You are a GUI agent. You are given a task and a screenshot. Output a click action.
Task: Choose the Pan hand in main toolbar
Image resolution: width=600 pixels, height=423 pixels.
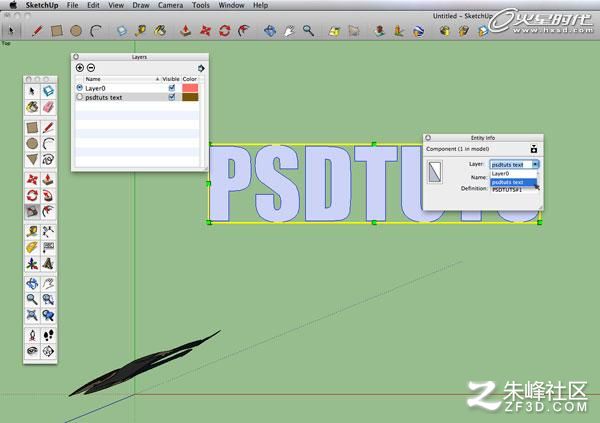tap(289, 31)
